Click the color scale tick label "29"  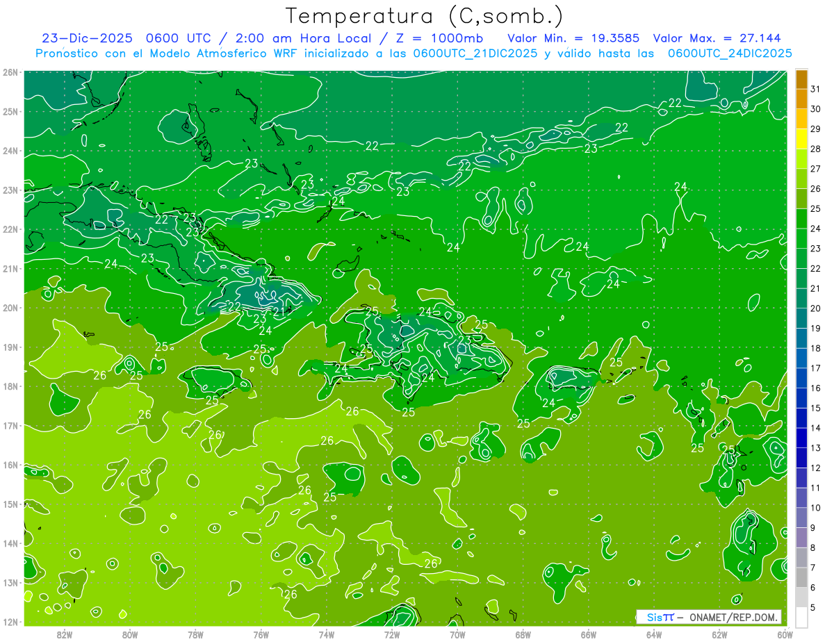(816, 129)
